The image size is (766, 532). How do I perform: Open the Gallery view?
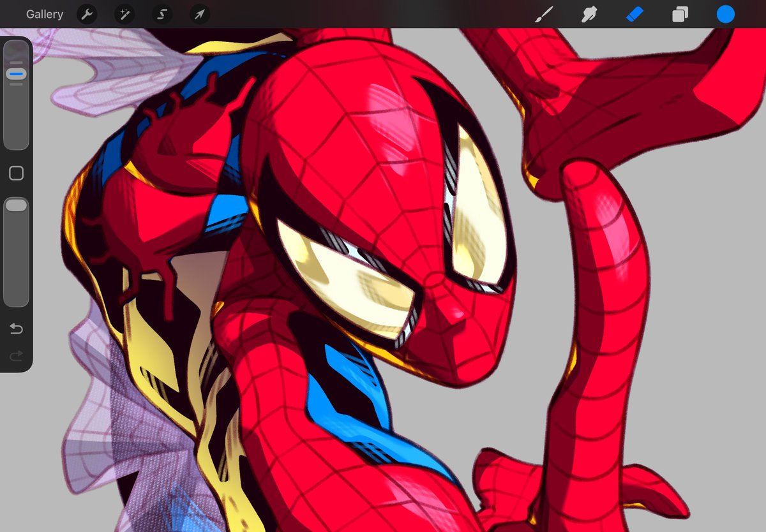pos(45,14)
